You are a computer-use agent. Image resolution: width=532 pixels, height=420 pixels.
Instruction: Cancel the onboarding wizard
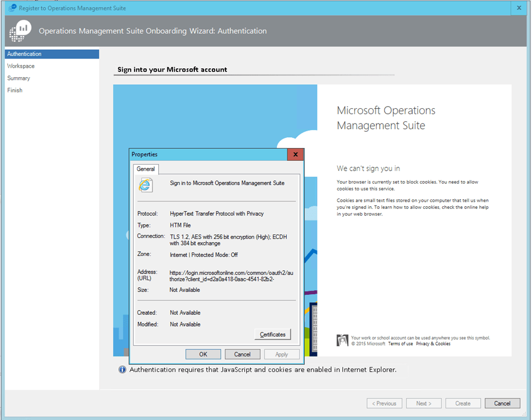point(502,404)
